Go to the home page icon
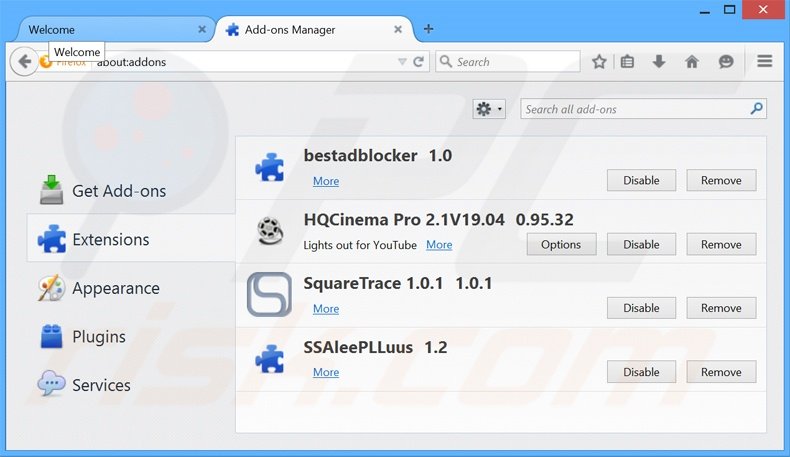 692,61
